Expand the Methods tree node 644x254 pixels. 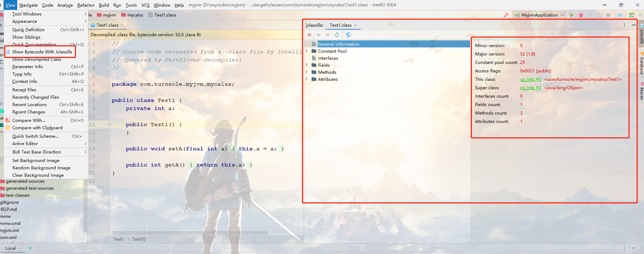[x=307, y=72]
